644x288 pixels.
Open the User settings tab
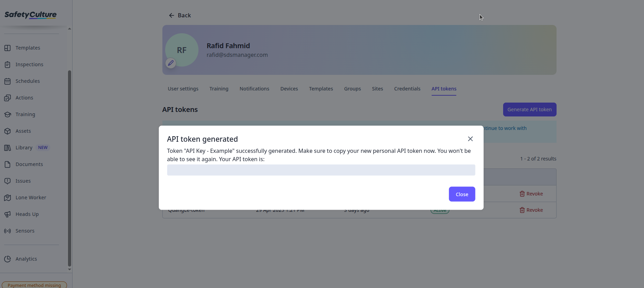point(183,89)
